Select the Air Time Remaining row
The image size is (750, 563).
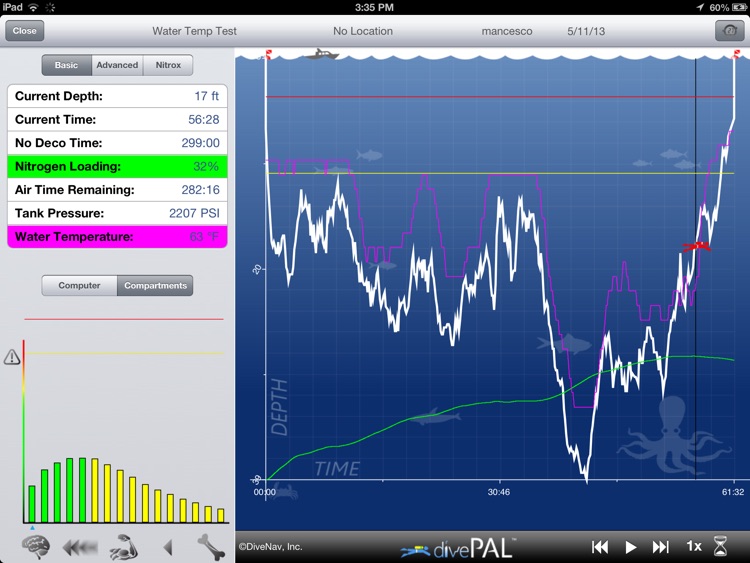click(117, 190)
